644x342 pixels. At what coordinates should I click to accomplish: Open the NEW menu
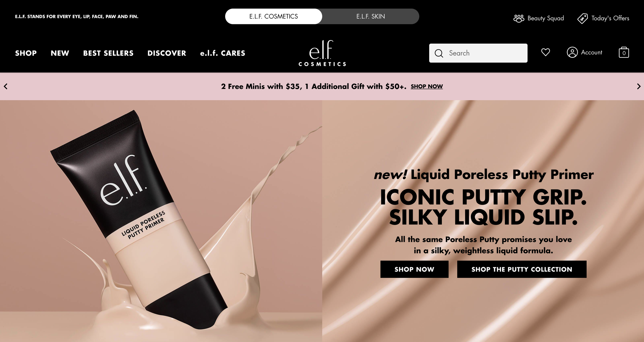pos(60,53)
